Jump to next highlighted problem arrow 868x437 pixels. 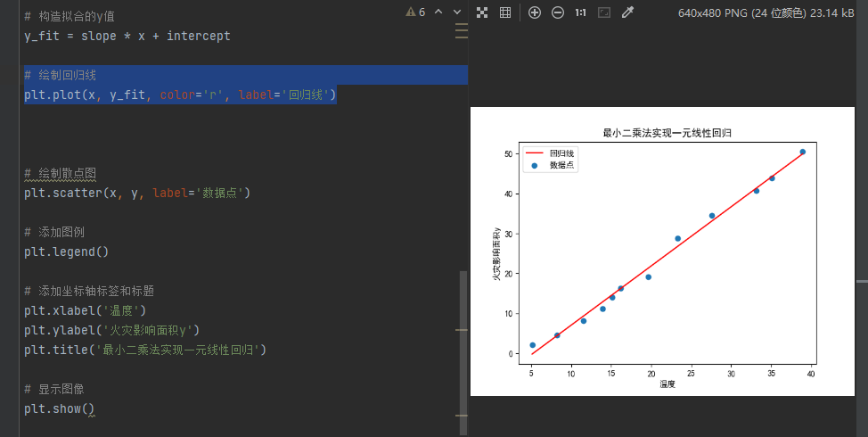click(x=457, y=12)
